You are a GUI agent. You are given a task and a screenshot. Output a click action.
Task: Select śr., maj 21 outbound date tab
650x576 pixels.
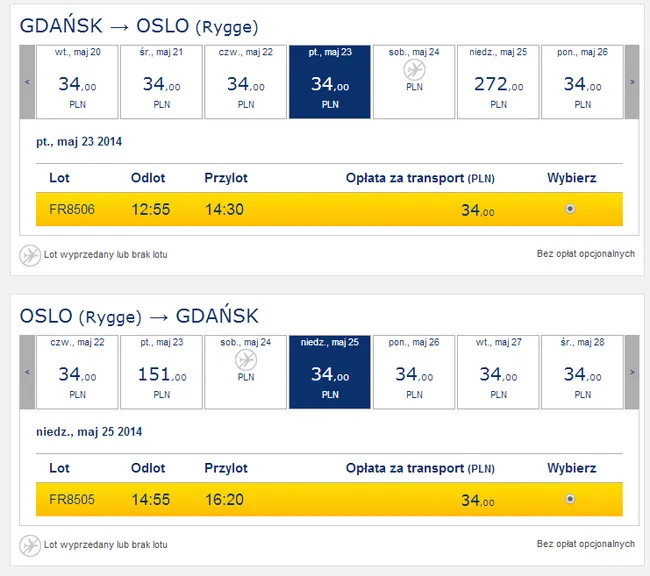click(161, 82)
